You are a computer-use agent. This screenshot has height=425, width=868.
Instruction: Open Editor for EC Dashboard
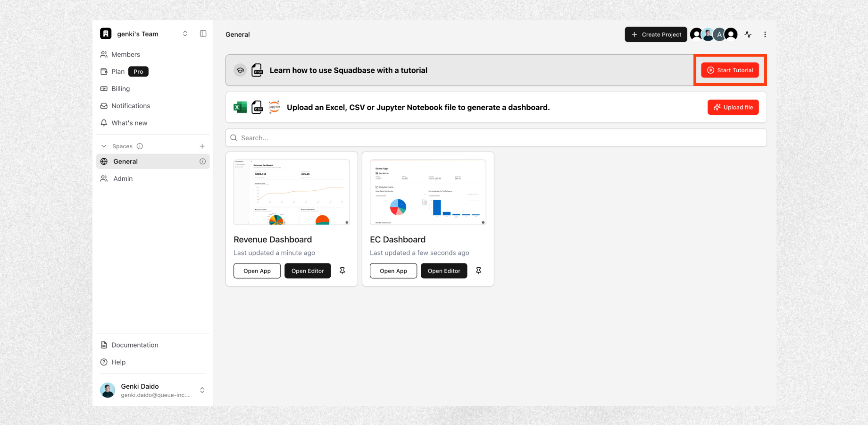tap(444, 271)
